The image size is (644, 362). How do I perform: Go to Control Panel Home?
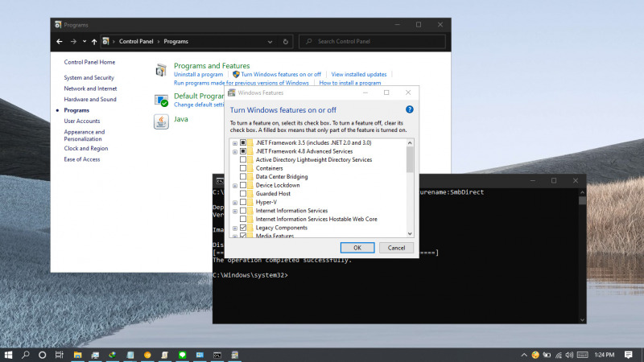point(89,63)
